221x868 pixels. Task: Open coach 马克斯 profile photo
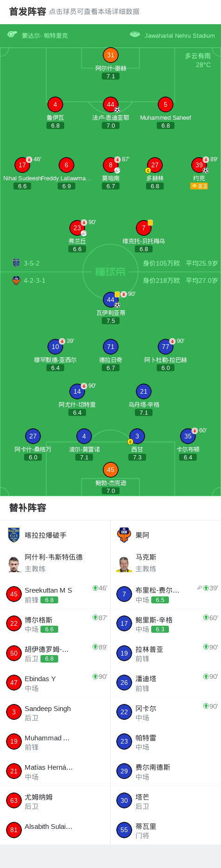click(x=124, y=564)
